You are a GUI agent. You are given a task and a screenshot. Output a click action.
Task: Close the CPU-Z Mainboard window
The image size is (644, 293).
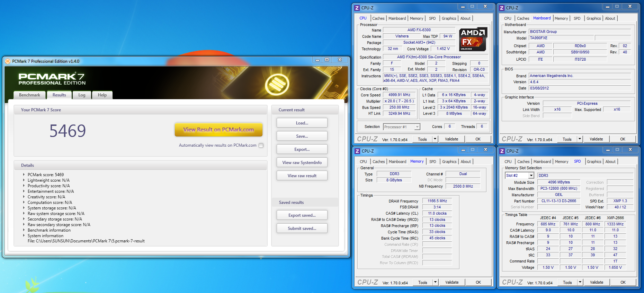630,6
